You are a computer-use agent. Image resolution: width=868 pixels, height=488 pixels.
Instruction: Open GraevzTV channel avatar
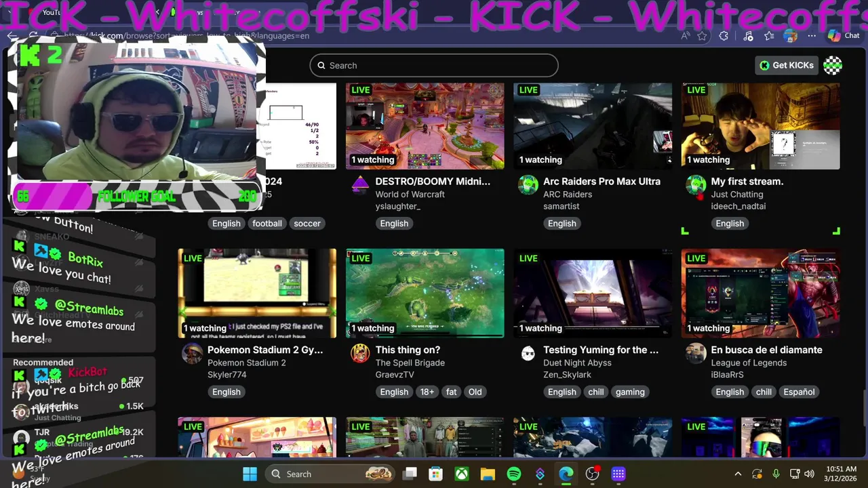[360, 353]
